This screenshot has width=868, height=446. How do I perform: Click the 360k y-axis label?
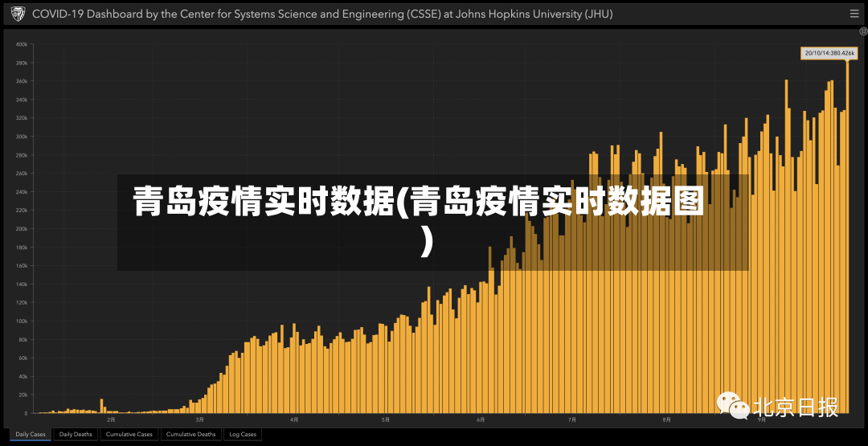click(x=22, y=81)
